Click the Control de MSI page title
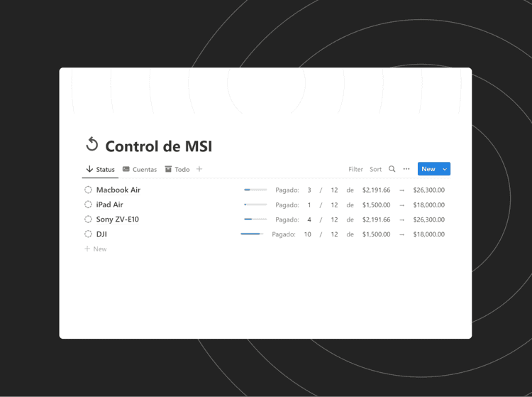 (158, 147)
